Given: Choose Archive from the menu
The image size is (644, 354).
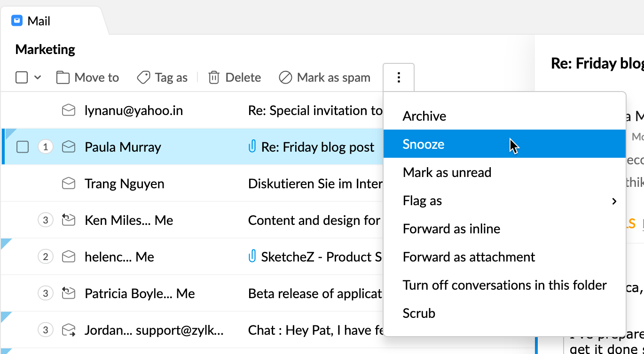Looking at the screenshot, I should (504, 116).
